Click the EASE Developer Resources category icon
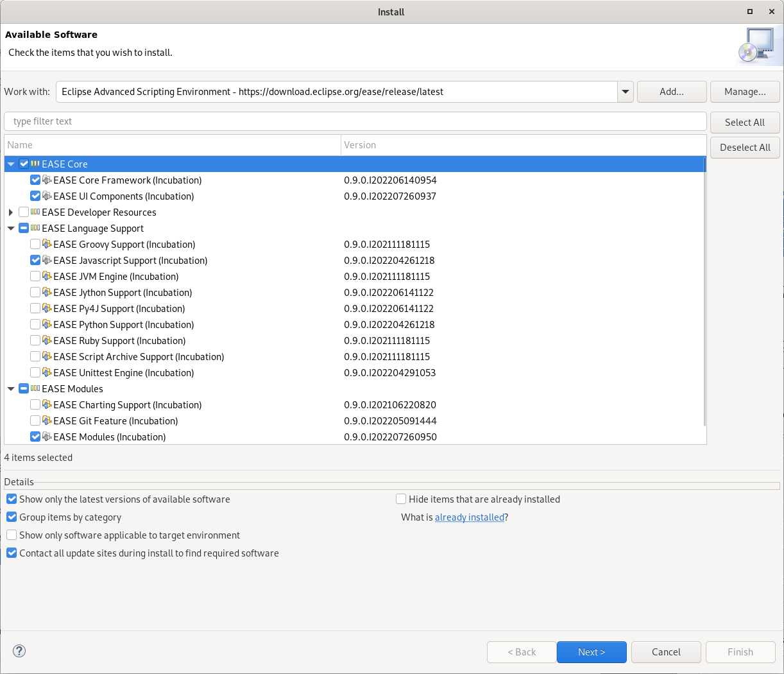Viewport: 784px width, 674px height. 35,212
